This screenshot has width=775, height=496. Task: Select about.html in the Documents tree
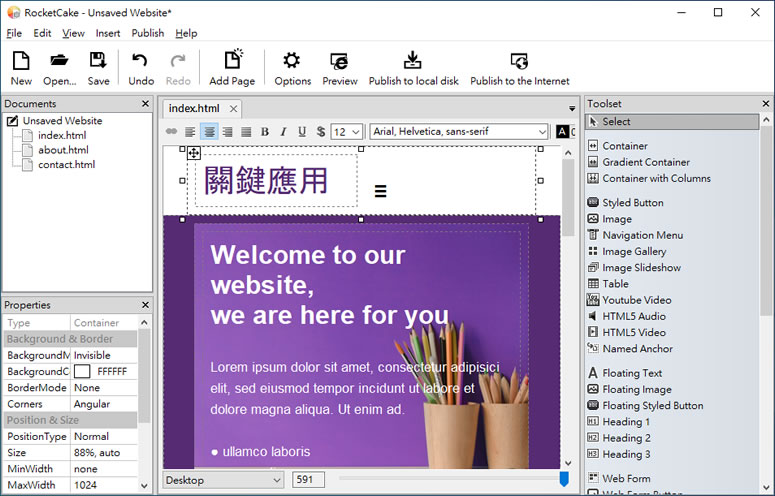coord(64,150)
